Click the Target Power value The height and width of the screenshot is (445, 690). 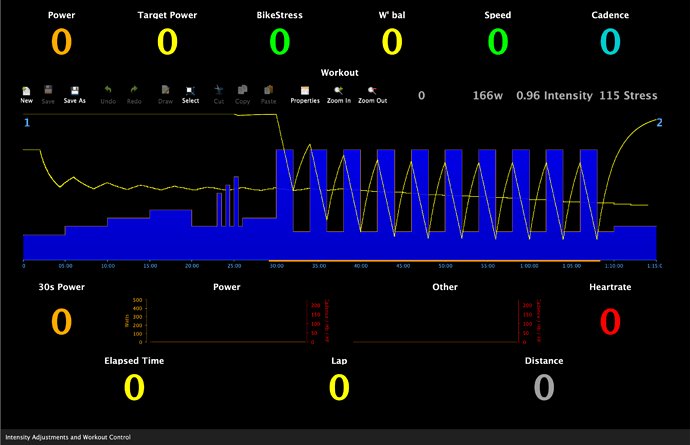167,42
